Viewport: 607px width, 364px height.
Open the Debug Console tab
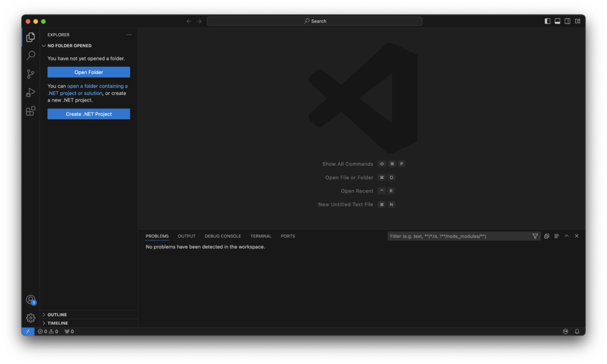coord(223,235)
